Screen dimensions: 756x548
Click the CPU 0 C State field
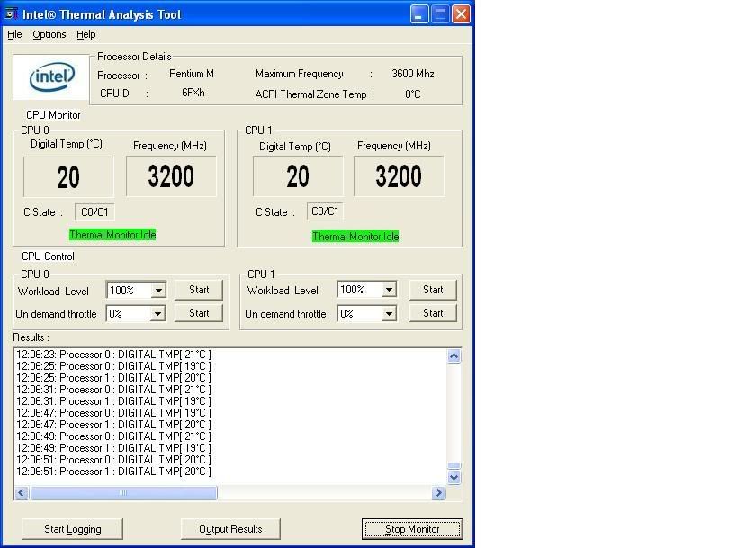[94, 212]
